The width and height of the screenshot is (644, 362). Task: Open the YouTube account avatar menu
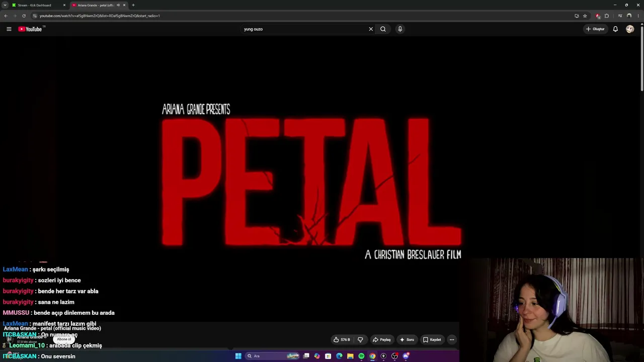click(630, 29)
